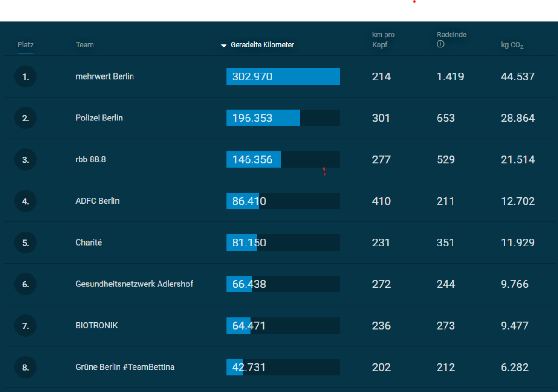558x392 pixels.
Task: Click CO2 value 12.702 for ADFC Berlin
Action: pos(518,201)
